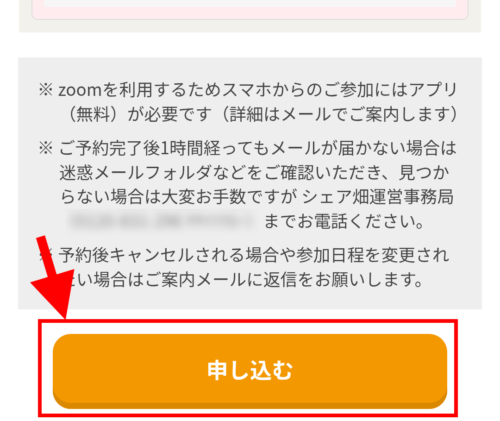
Task: Click the pink bordered box at top
Action: [250, 10]
